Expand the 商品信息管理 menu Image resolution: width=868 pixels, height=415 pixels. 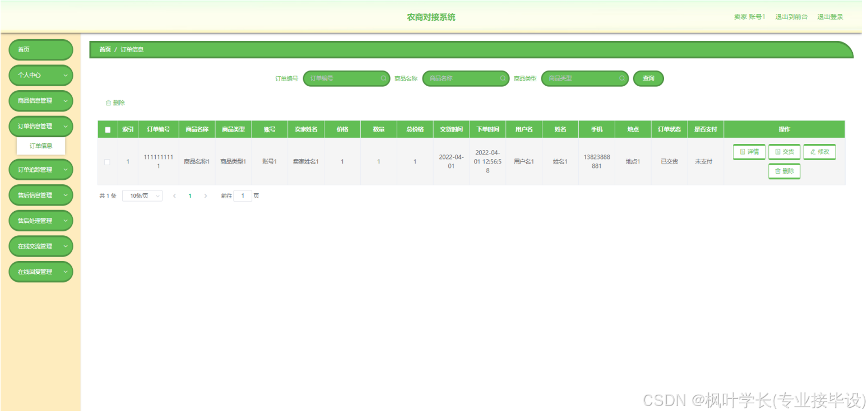[41, 101]
